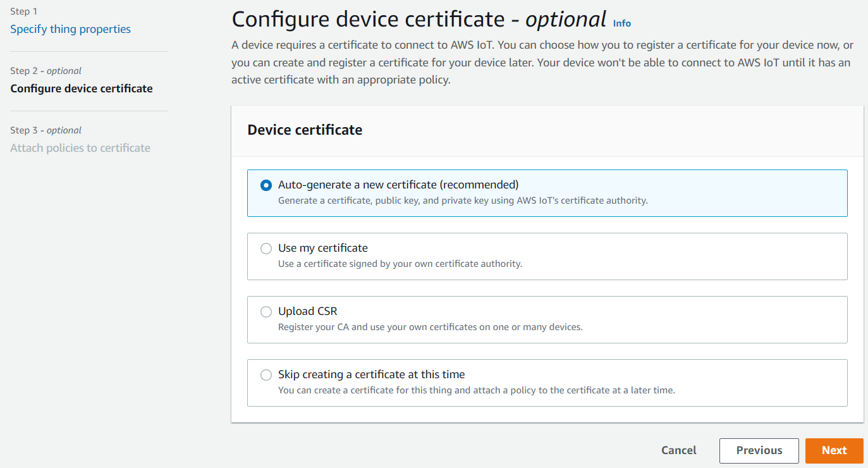Cancel the thing creation wizard
Viewport: 868px width, 468px height.
(678, 450)
